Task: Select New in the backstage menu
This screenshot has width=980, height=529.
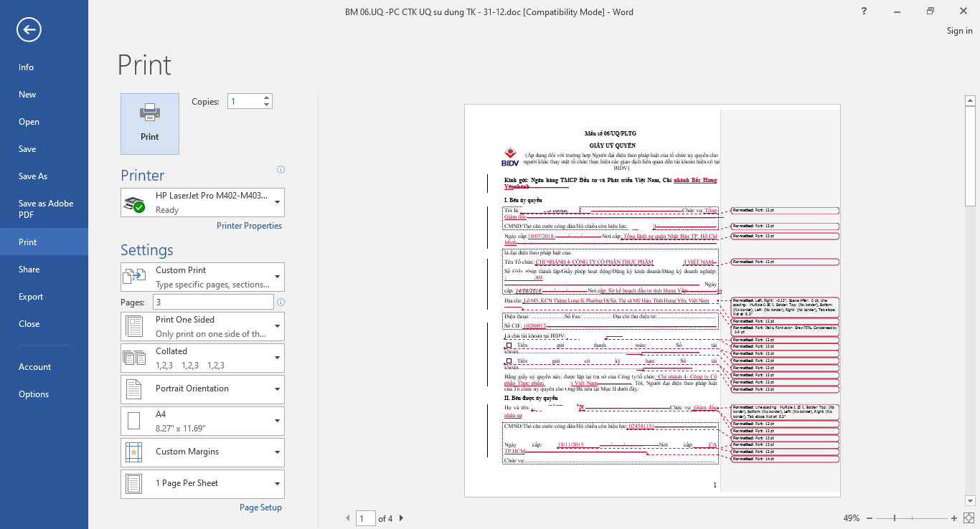Action: point(44,95)
